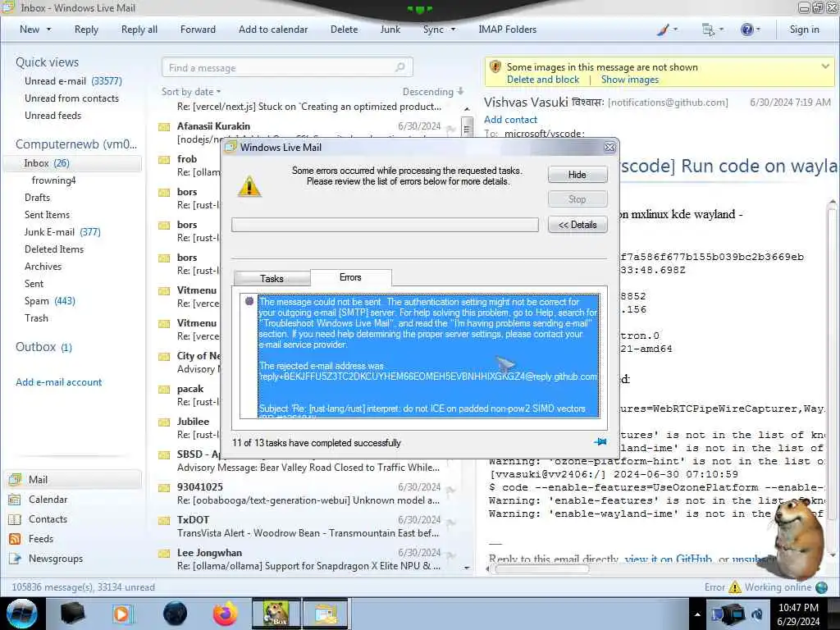
Task: Click the pushpin icon in error dialog
Action: pyautogui.click(x=600, y=442)
